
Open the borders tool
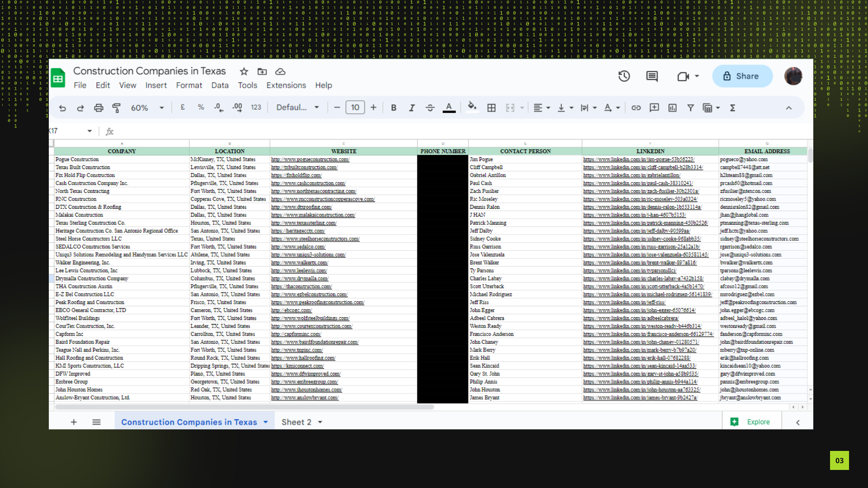[x=491, y=108]
